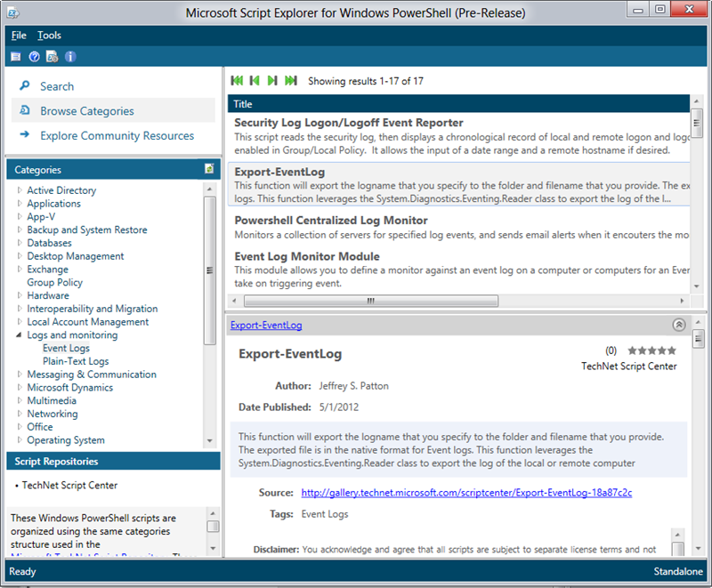The width and height of the screenshot is (712, 588).
Task: Open the gallery.technet.microsoft.com source link
Action: (466, 493)
